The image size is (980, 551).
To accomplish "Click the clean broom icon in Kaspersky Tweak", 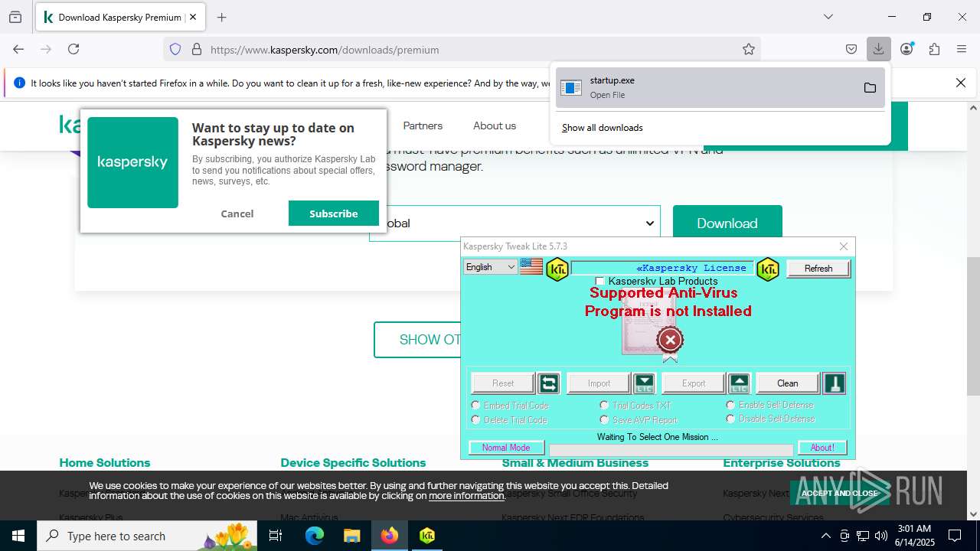I will pos(834,383).
